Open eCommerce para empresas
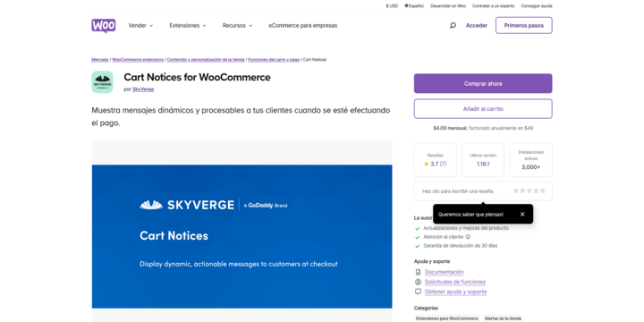 302,25
